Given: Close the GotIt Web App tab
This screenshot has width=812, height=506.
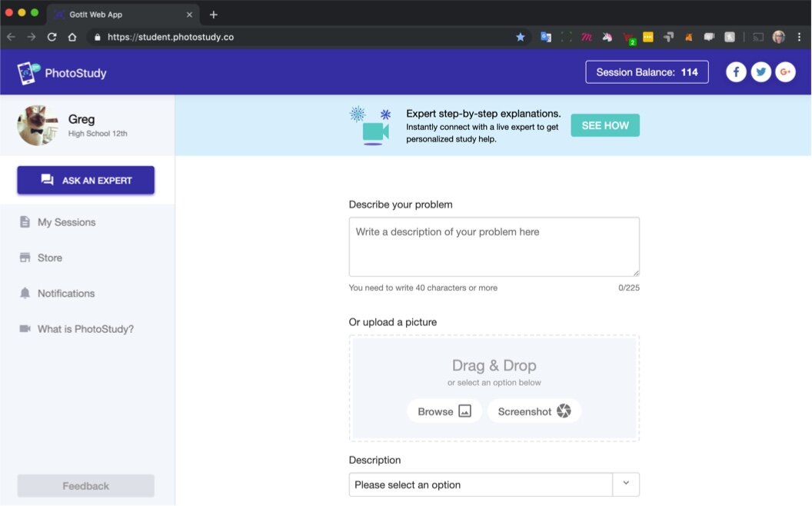Looking at the screenshot, I should coord(189,15).
